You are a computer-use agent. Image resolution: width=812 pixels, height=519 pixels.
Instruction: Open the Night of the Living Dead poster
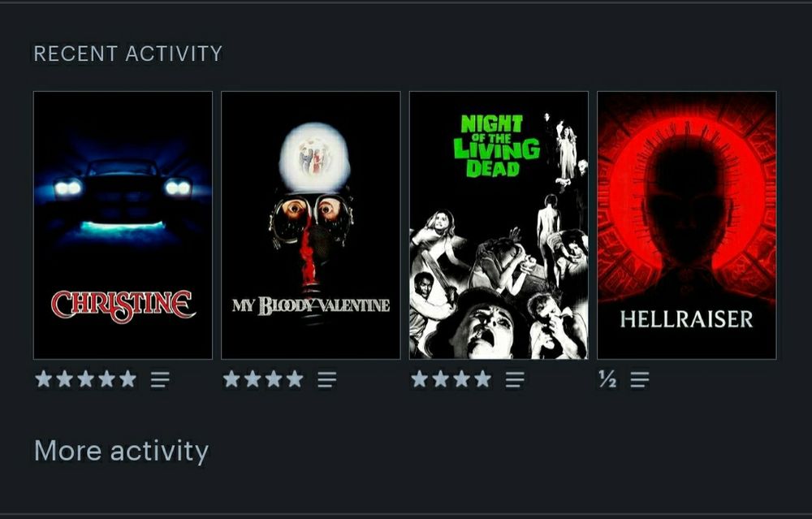tap(499, 225)
